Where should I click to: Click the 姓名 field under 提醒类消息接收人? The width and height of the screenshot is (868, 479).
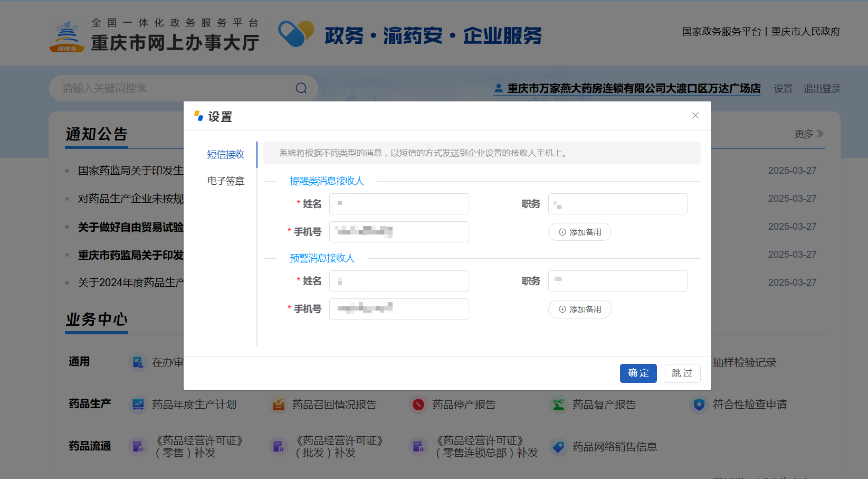(x=399, y=204)
